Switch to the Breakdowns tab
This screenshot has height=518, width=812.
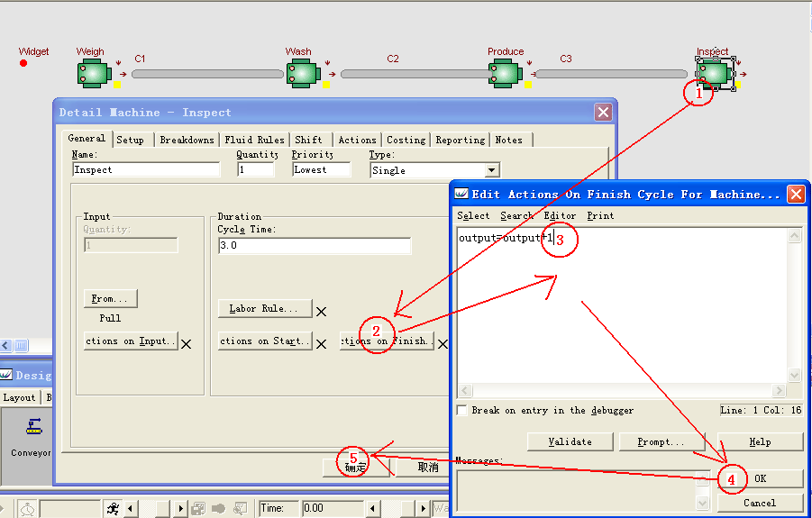(187, 140)
